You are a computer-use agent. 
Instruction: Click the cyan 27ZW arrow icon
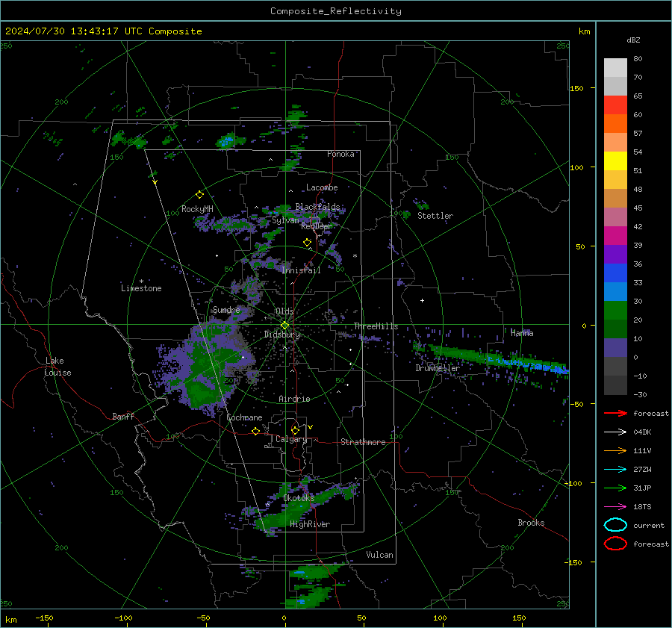pos(615,470)
